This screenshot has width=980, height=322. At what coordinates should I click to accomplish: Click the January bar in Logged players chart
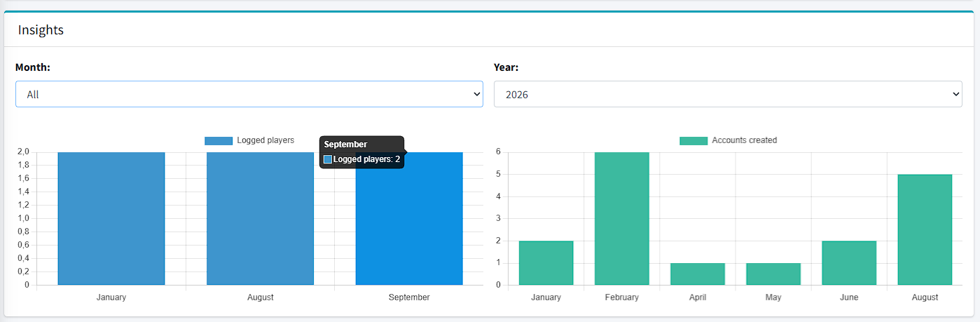[111, 218]
